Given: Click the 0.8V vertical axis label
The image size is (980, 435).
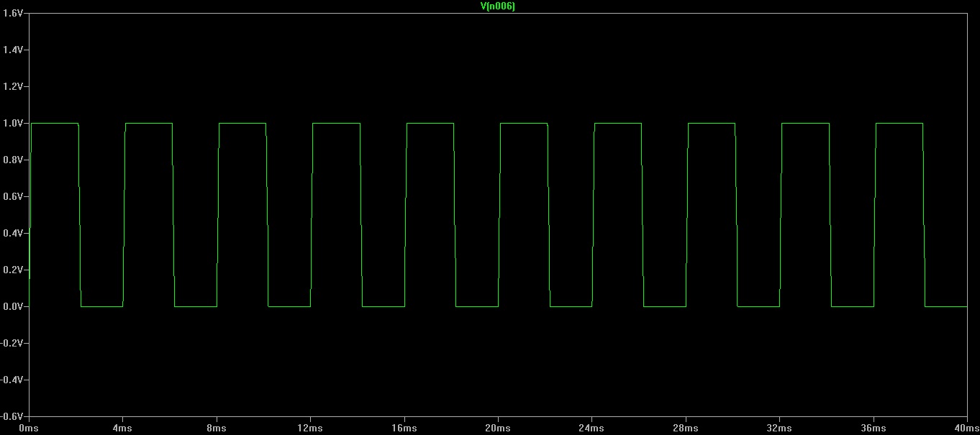Looking at the screenshot, I should pyautogui.click(x=12, y=160).
